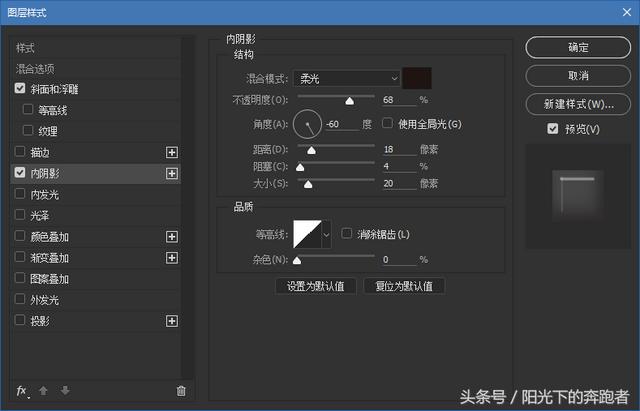This screenshot has height=411, width=640.
Task: Enable the 图案叠加 checkbox
Action: pyautogui.click(x=20, y=278)
